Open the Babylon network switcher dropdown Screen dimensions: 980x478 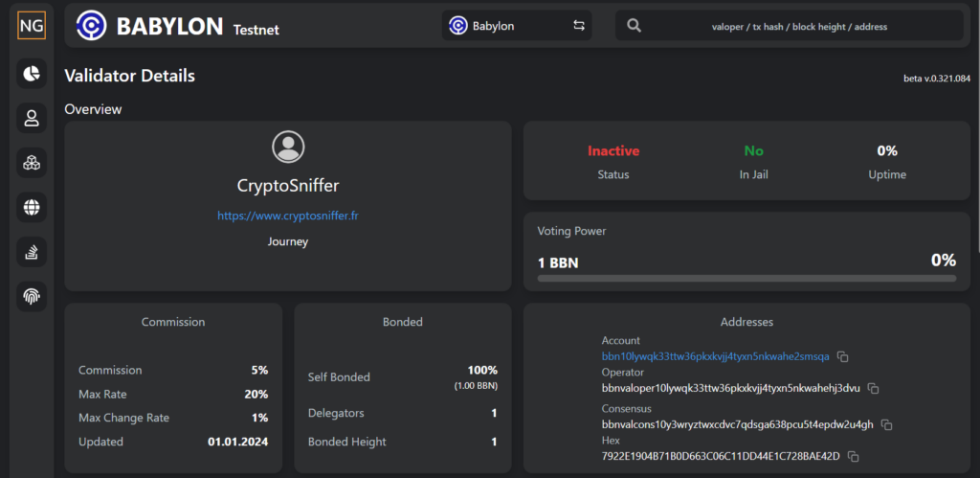coord(516,26)
